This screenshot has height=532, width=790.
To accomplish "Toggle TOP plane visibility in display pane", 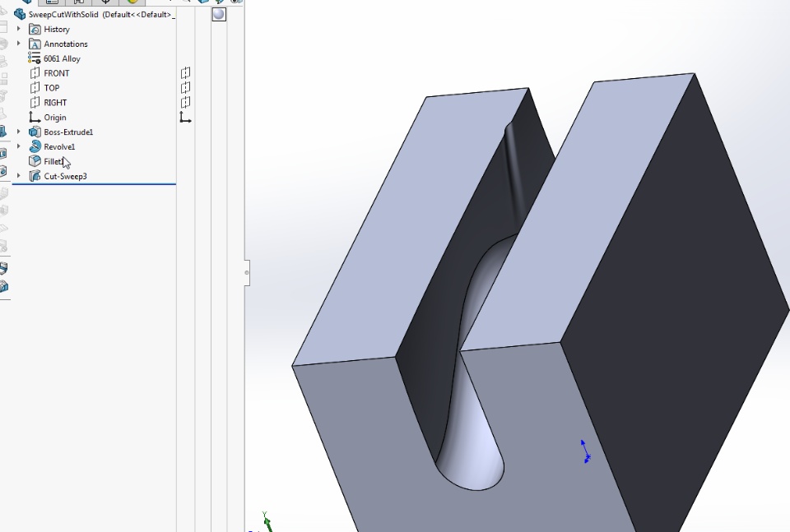I will coord(185,88).
